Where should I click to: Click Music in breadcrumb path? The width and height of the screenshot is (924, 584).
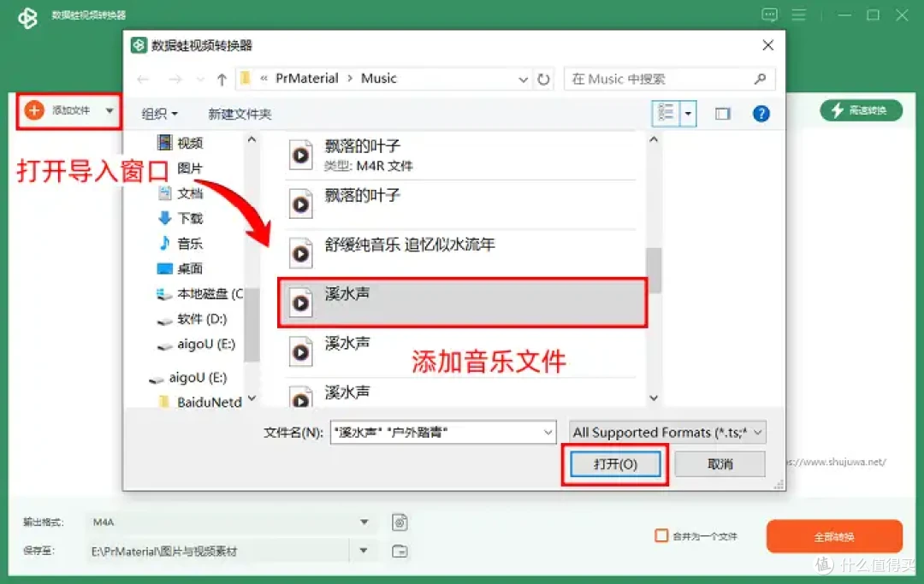(379, 79)
